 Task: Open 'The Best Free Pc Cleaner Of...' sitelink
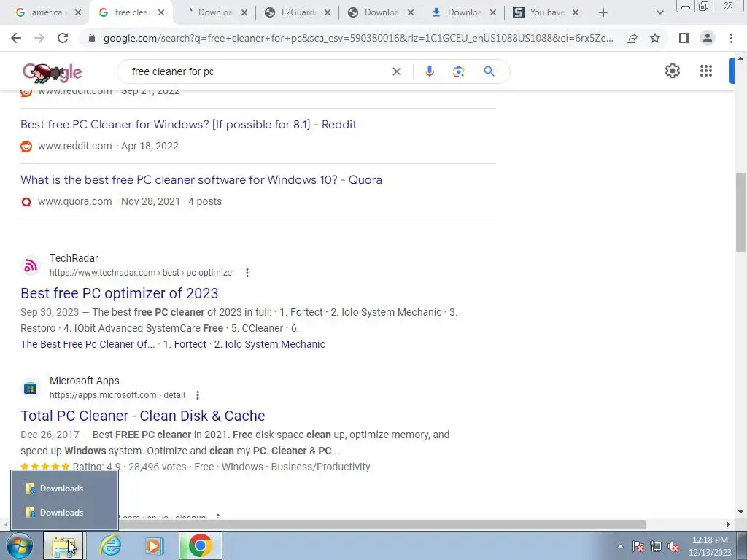click(x=88, y=344)
